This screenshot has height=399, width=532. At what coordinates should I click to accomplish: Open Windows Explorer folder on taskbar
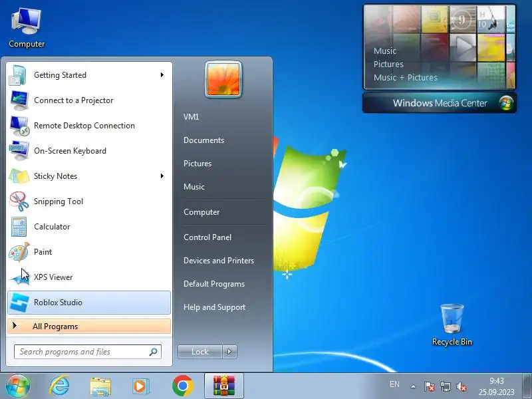(x=100, y=386)
